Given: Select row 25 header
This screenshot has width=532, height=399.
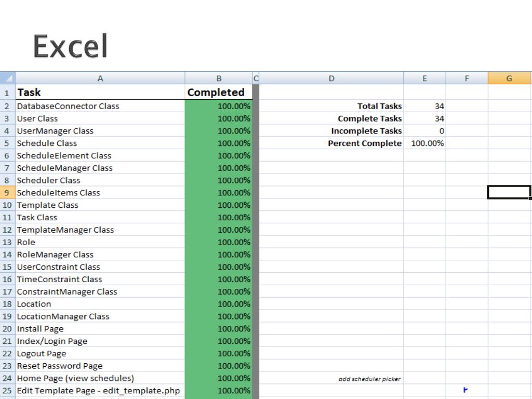Looking at the screenshot, I should [7, 391].
